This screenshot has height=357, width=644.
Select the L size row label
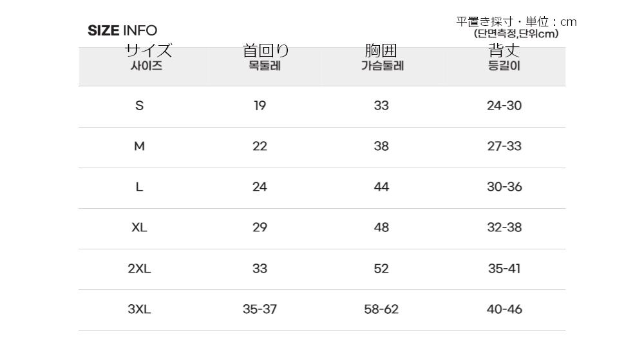[139, 187]
